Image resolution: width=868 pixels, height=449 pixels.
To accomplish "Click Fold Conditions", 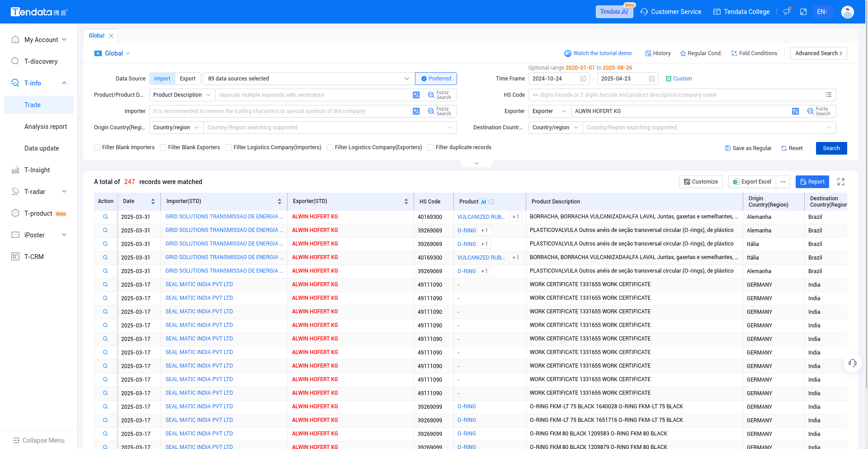I will (754, 53).
